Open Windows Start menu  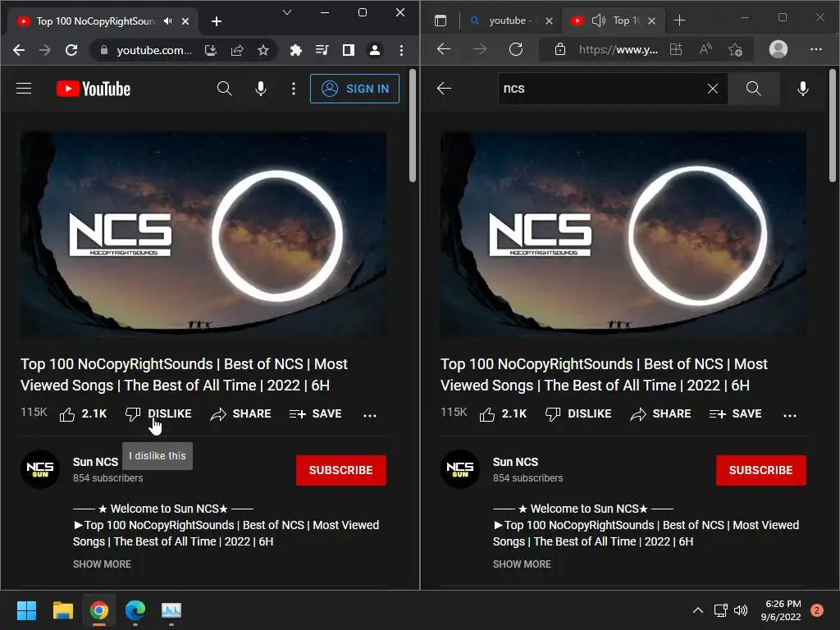[26, 610]
